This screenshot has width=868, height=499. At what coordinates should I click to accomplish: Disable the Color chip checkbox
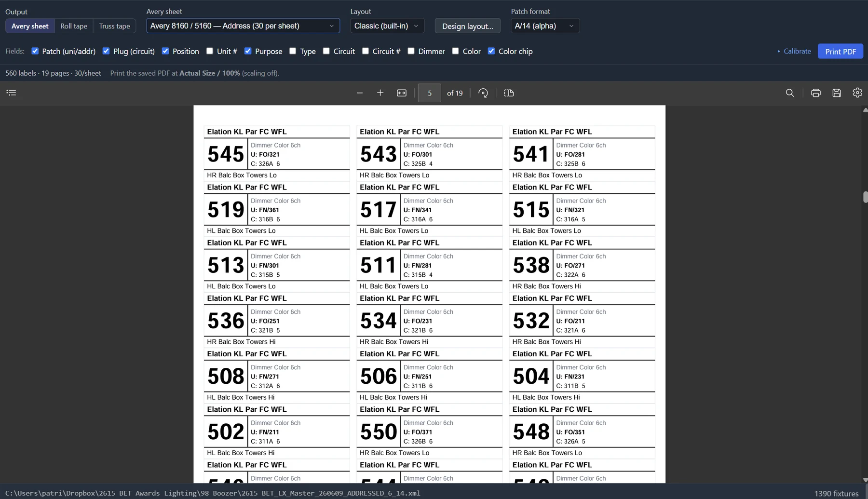click(491, 51)
